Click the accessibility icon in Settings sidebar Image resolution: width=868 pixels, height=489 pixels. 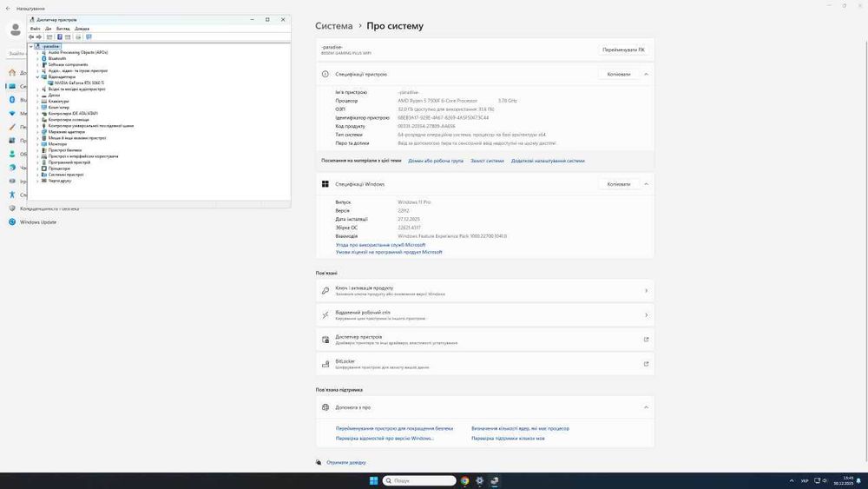point(12,195)
